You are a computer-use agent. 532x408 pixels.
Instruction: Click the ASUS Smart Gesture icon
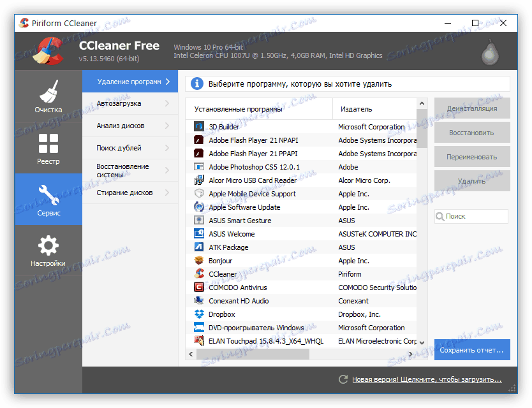pyautogui.click(x=199, y=221)
